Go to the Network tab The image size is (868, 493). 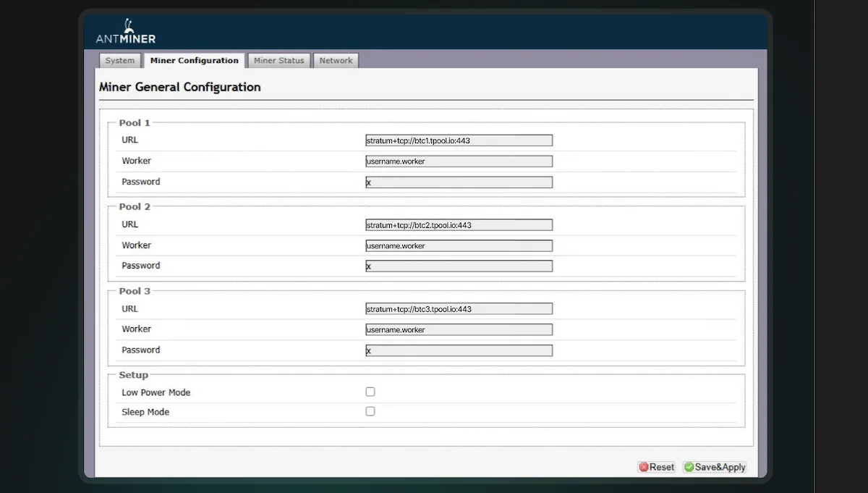tap(336, 61)
